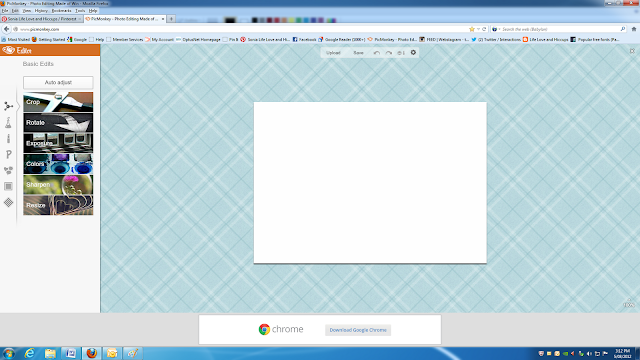Open the View menu
Image resolution: width=640 pixels, height=360 pixels.
click(27, 11)
